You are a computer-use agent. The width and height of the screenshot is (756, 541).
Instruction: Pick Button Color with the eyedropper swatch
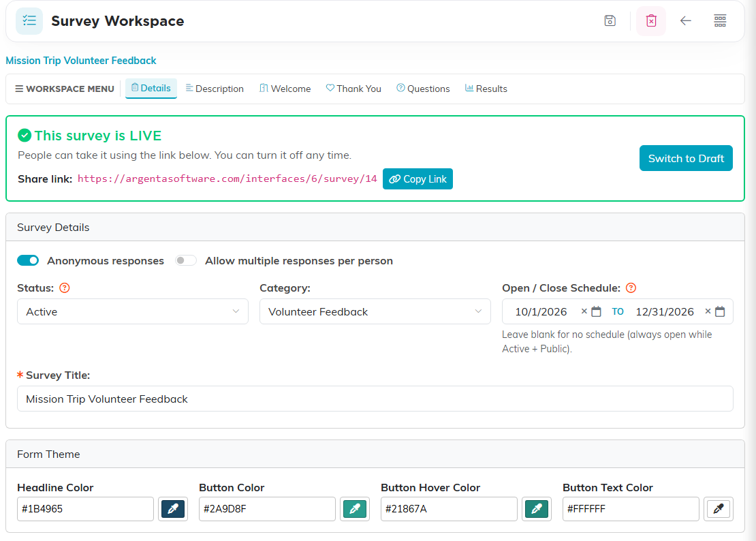(x=355, y=509)
